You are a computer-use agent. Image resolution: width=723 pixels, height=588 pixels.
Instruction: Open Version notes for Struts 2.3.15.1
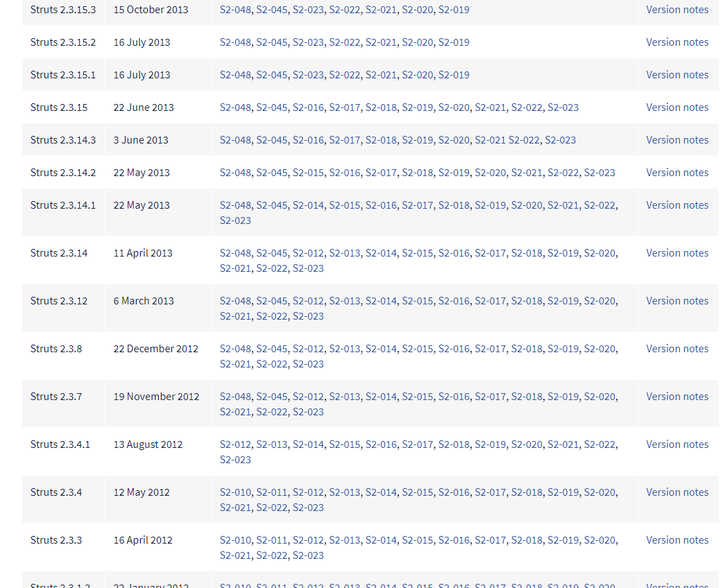pos(677,75)
